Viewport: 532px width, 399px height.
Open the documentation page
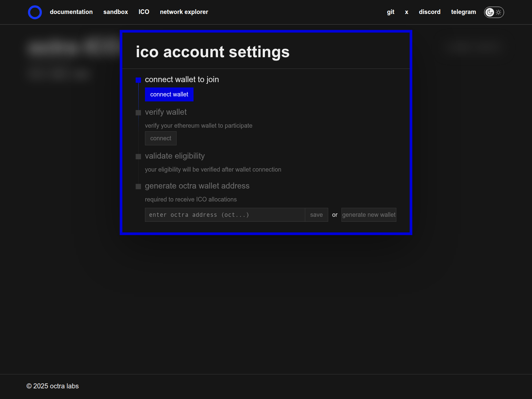point(71,12)
